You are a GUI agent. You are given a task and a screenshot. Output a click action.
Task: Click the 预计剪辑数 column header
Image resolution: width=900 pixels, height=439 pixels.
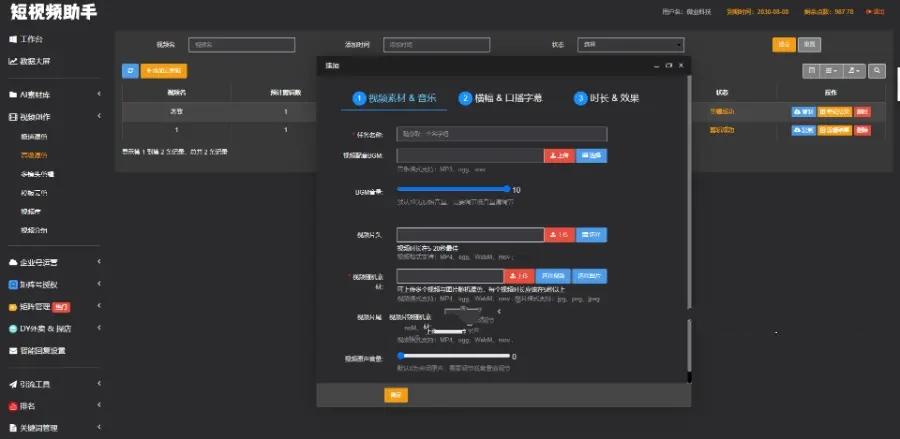pos(285,92)
